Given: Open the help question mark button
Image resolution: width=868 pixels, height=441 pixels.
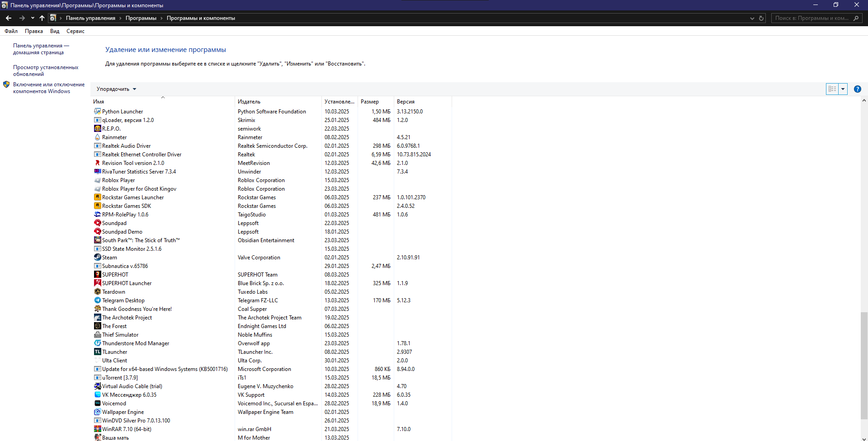Looking at the screenshot, I should tap(858, 89).
